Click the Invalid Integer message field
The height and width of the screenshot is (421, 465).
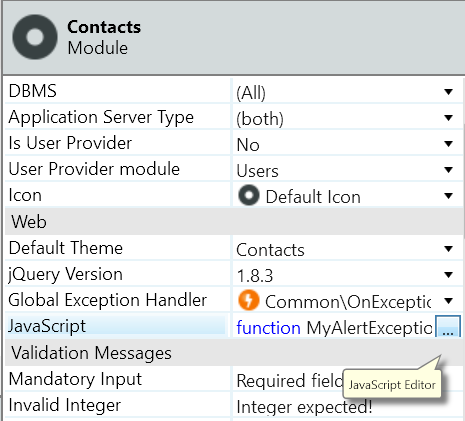347,405
